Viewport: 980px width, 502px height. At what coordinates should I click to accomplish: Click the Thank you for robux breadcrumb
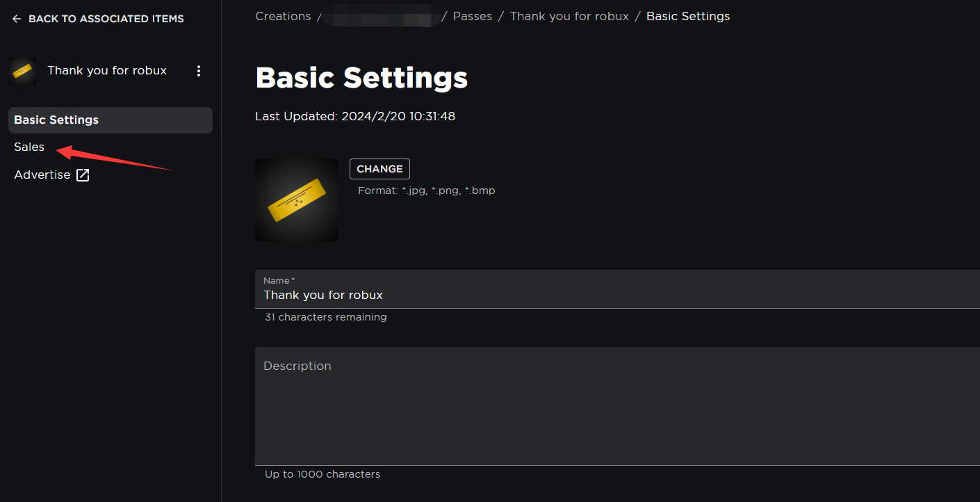[569, 16]
